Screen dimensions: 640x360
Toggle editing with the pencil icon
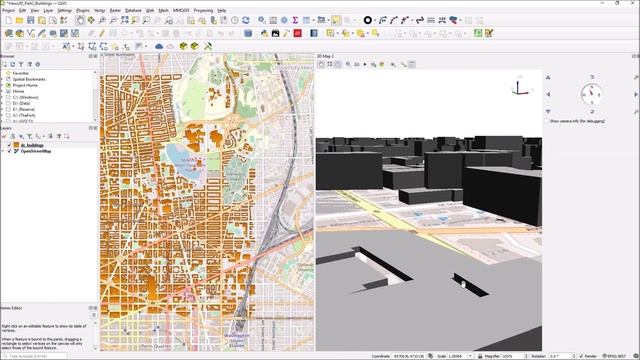click(x=102, y=33)
